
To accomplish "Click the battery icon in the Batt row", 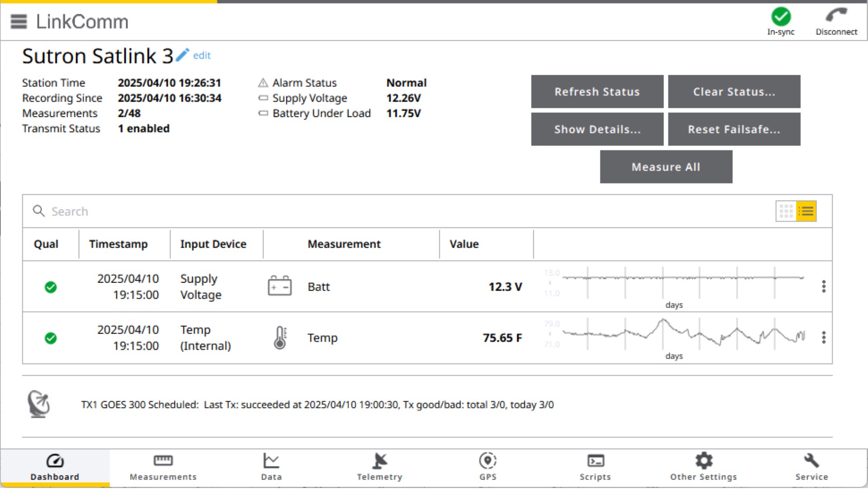I will click(280, 286).
